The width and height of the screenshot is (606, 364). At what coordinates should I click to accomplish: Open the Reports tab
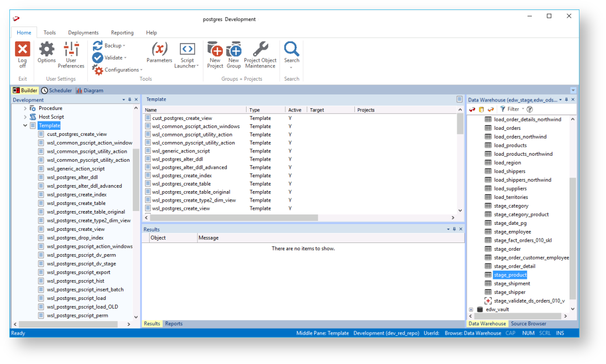(x=174, y=324)
